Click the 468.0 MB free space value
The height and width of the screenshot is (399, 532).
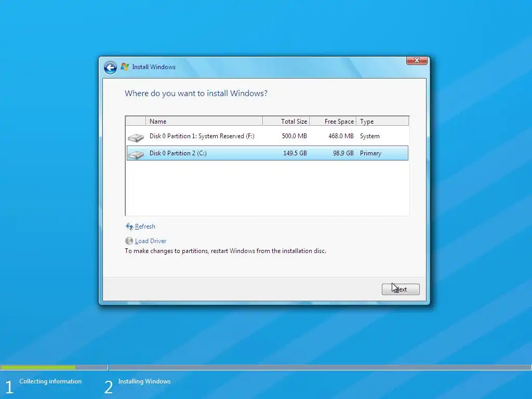(x=341, y=136)
